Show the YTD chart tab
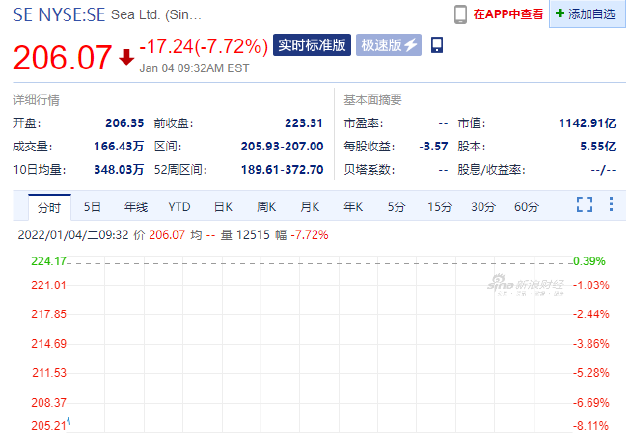 click(179, 207)
